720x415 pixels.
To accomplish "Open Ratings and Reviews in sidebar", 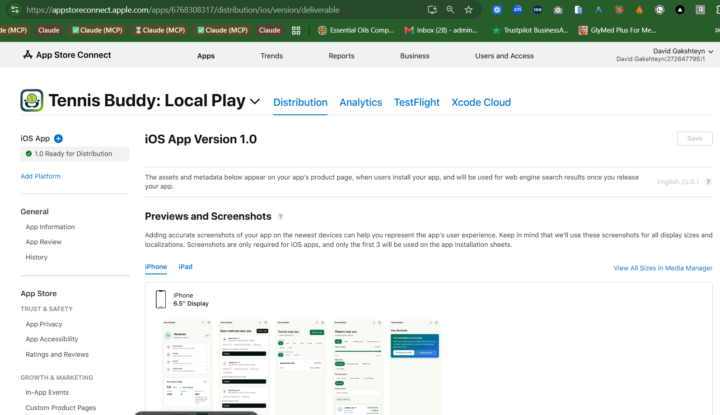I will coord(57,354).
